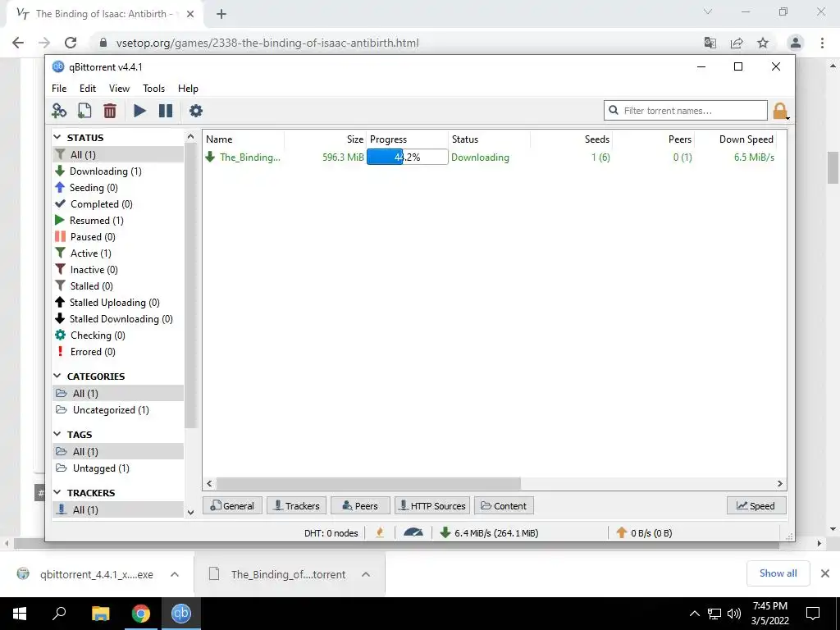The width and height of the screenshot is (840, 630).
Task: Open the Trackers tab
Action: tap(297, 505)
